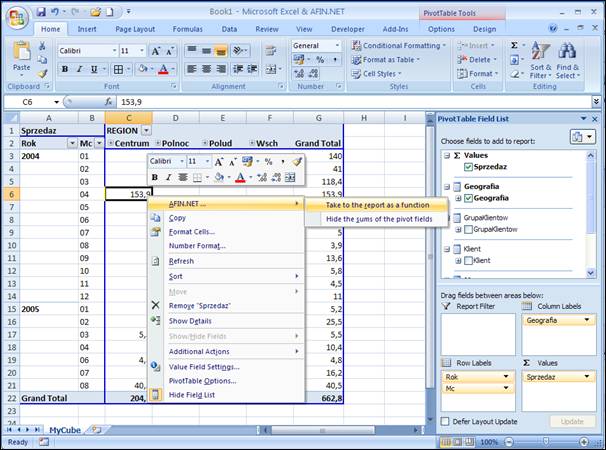This screenshot has width=606, height=450.
Task: Open the Mc filter dropdown in cell B2
Action: (x=99, y=143)
